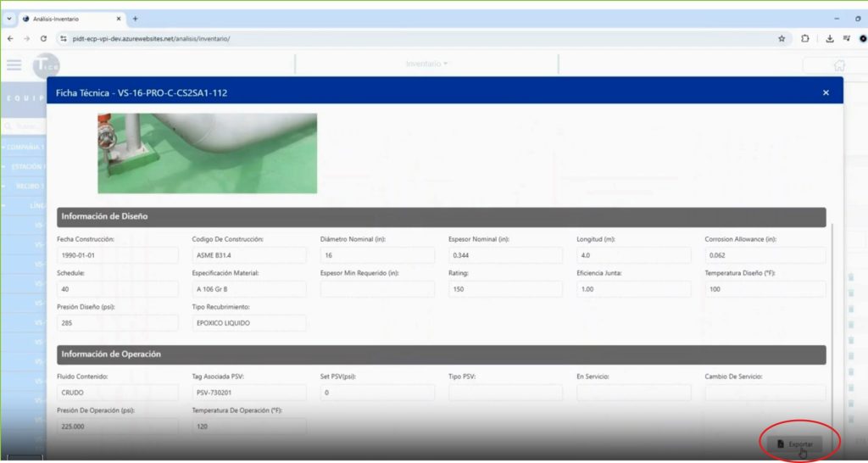
Task: Click the Fecha Construcción field
Action: pyautogui.click(x=117, y=255)
